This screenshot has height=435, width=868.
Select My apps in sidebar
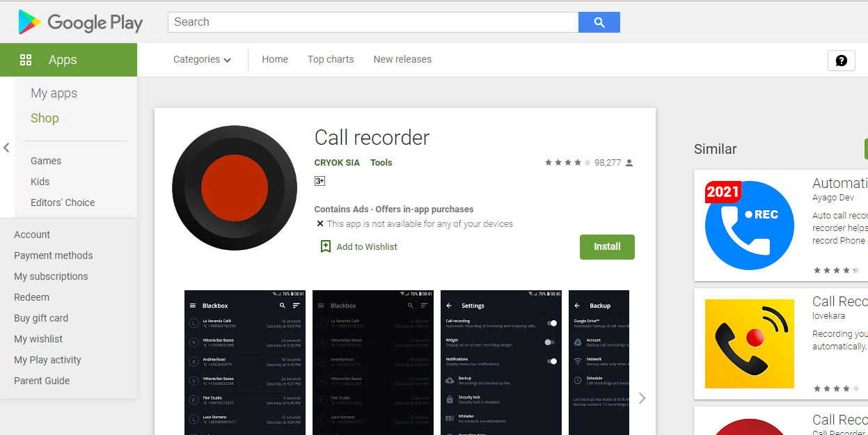coord(54,93)
